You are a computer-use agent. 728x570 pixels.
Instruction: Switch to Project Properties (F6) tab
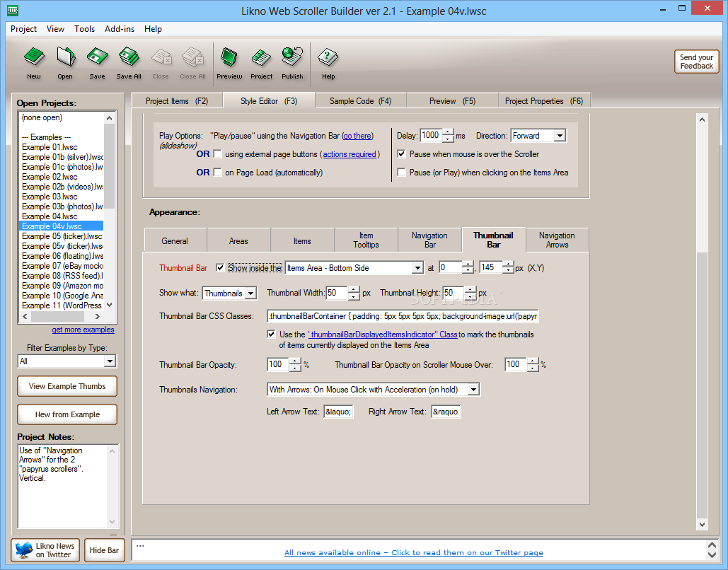coord(543,100)
